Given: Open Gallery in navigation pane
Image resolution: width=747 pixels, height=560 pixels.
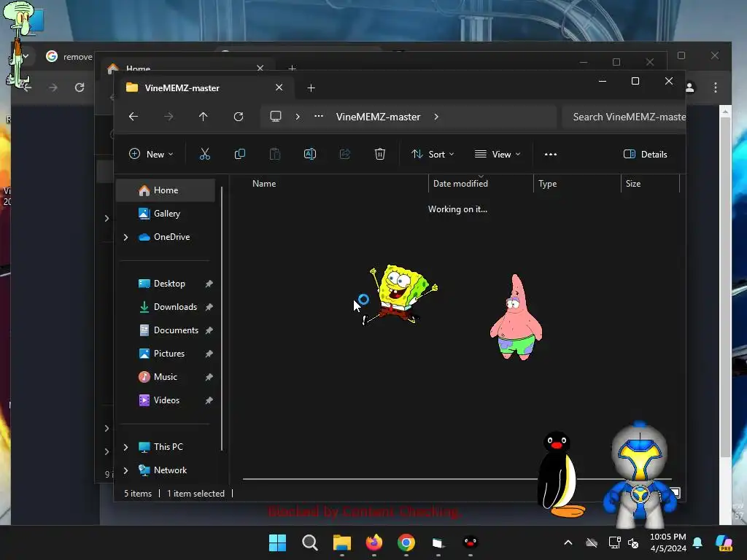Looking at the screenshot, I should tap(166, 214).
